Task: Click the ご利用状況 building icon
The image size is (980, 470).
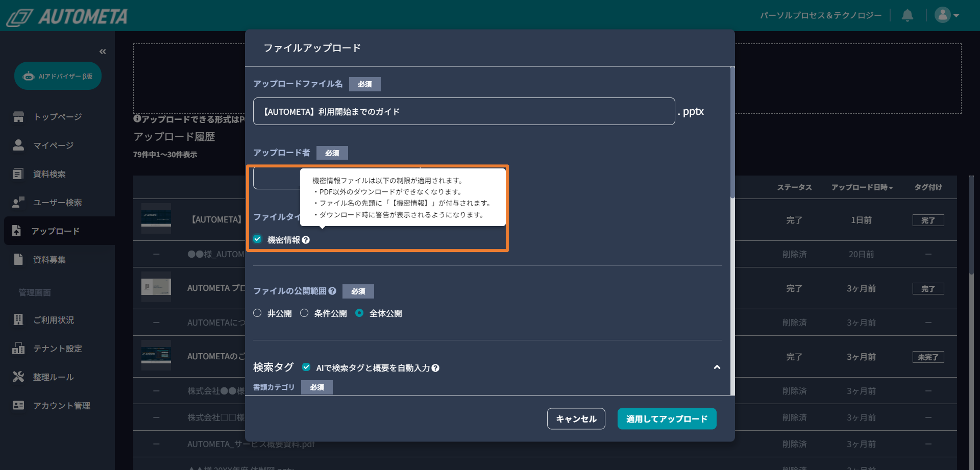Action: [18, 319]
